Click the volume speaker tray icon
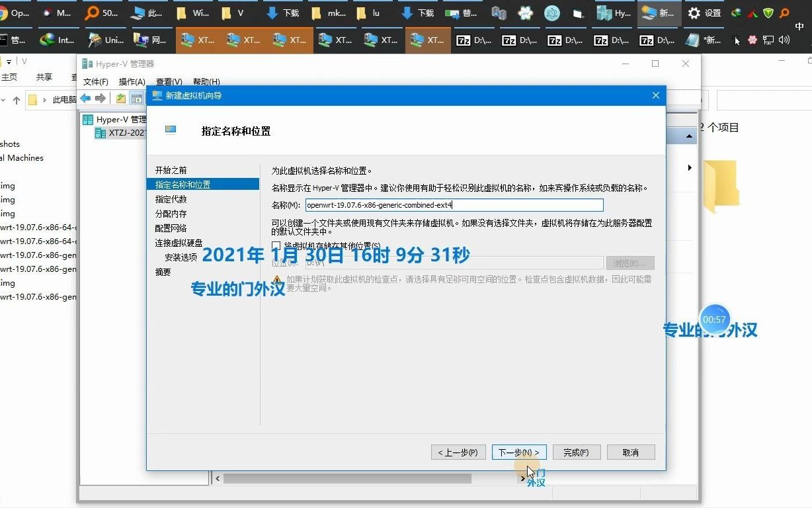Image resolution: width=812 pixels, height=508 pixels. pos(784,40)
